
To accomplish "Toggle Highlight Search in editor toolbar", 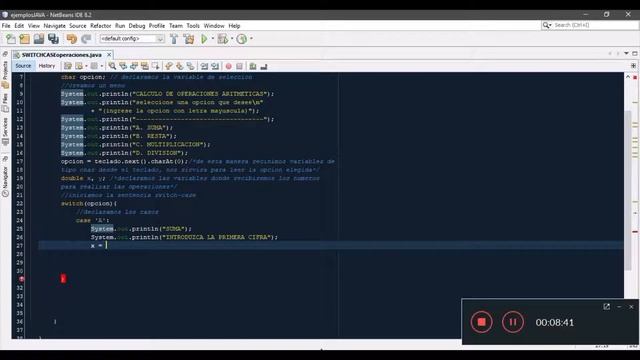I will coord(144,66).
